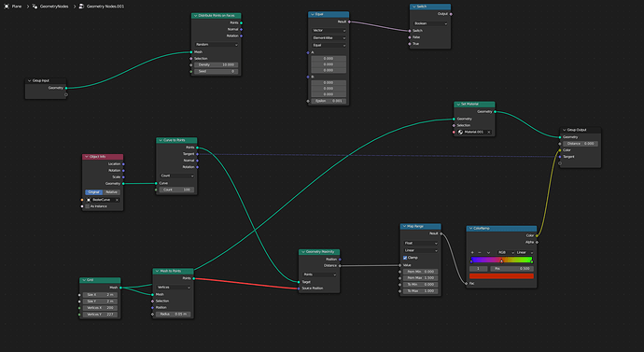
Task: Click the material sphere icon in Set Material
Action: pos(460,133)
